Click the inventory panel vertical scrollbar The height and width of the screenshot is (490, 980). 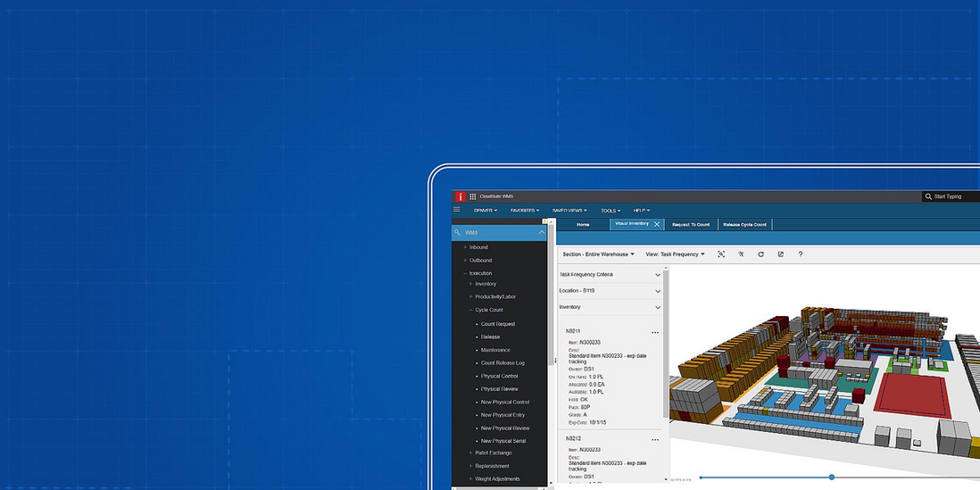(x=666, y=344)
